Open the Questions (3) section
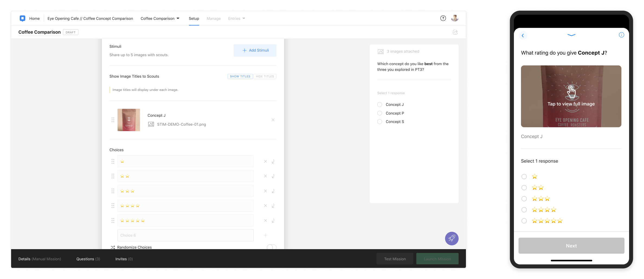This screenshot has height=279, width=644. (x=88, y=259)
